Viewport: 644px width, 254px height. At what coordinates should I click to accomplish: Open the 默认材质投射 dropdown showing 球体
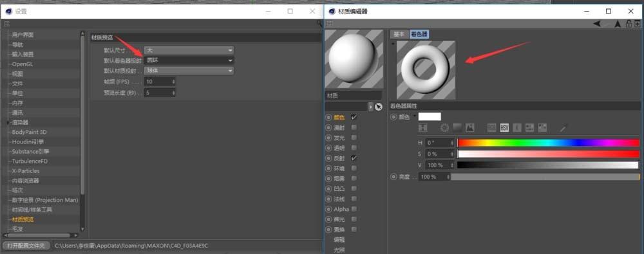coord(189,70)
